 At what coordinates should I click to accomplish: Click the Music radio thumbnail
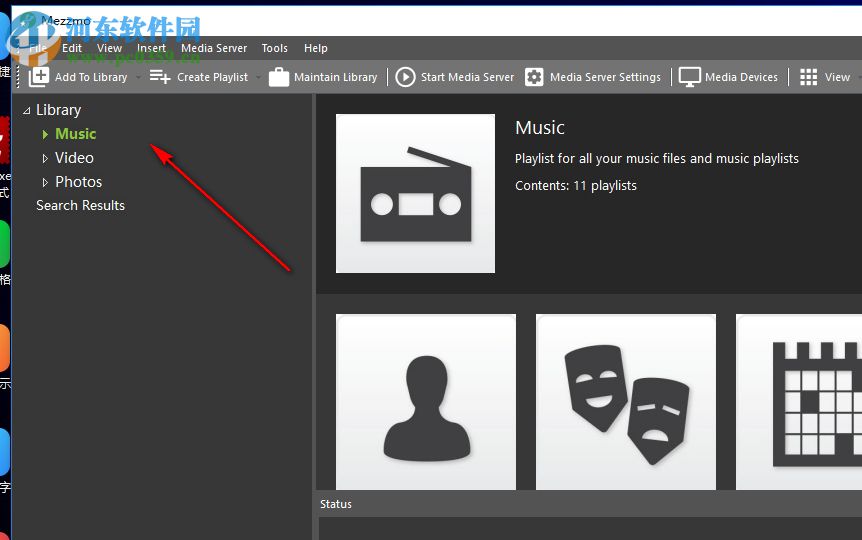(415, 193)
